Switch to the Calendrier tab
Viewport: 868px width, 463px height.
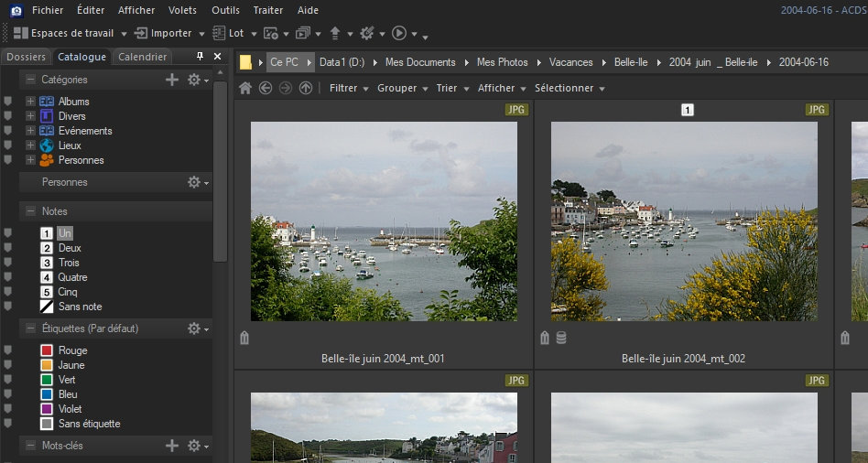(142, 57)
